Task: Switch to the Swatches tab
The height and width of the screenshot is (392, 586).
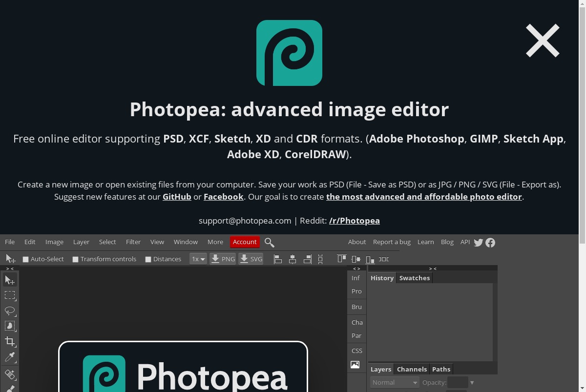Action: point(415,278)
